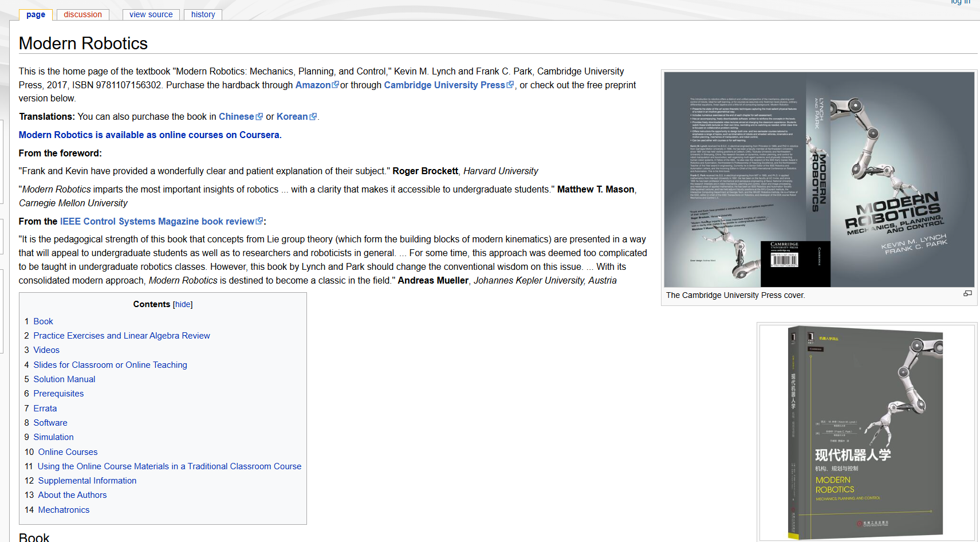View the Cambridge University Press book cover image

click(x=819, y=179)
